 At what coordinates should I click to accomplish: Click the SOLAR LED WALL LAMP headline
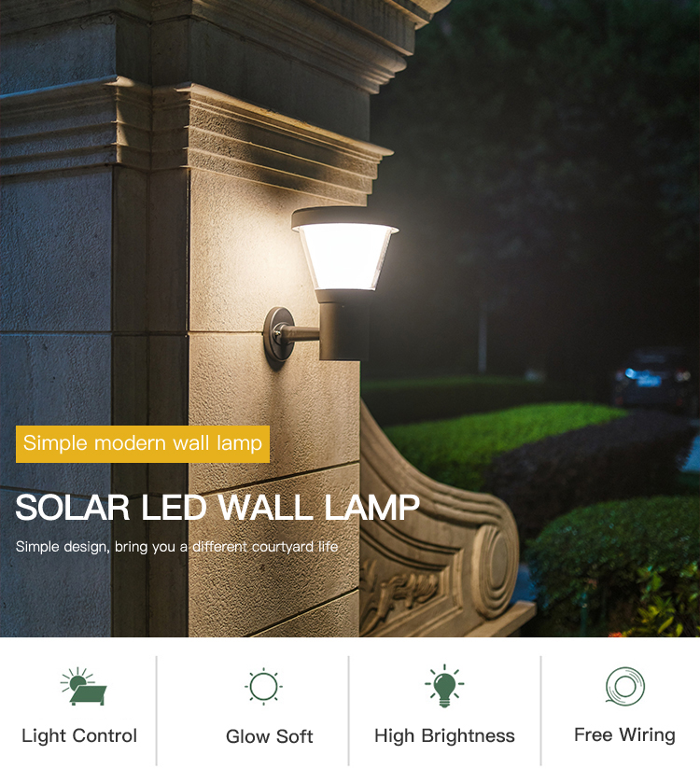coord(217,508)
